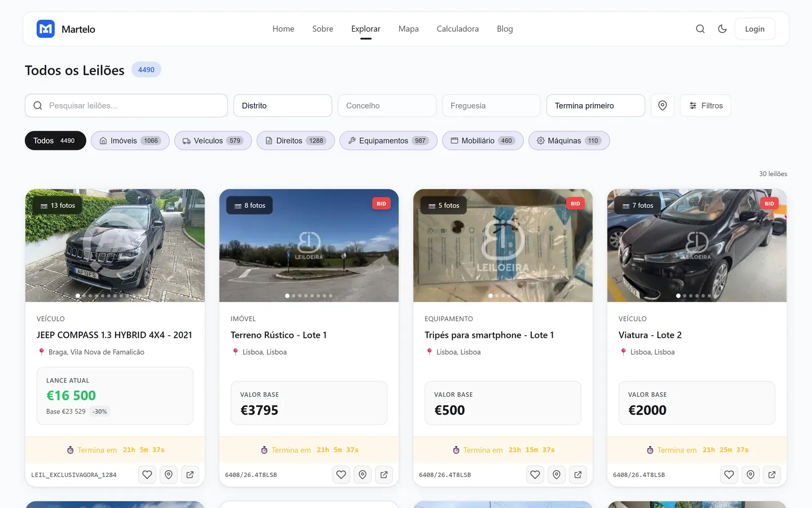
Task: Go to the Mapa navigation item
Action: click(x=409, y=29)
